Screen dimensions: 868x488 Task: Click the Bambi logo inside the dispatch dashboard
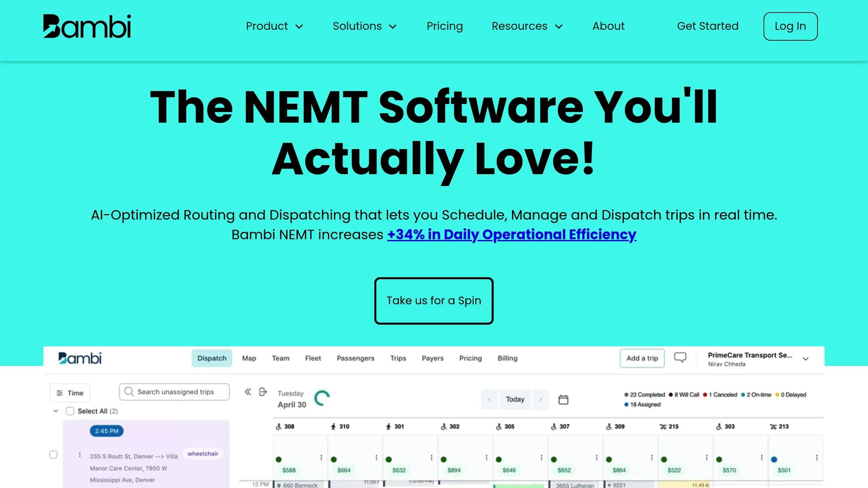point(80,358)
